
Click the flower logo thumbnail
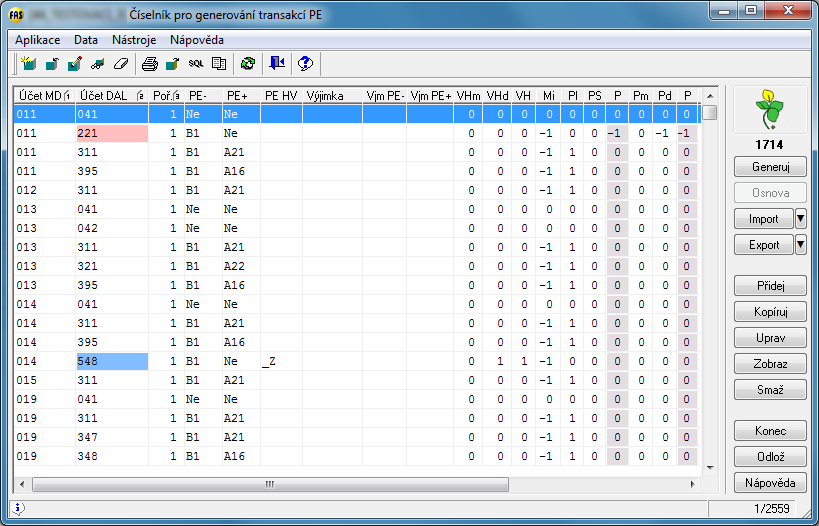(x=770, y=110)
